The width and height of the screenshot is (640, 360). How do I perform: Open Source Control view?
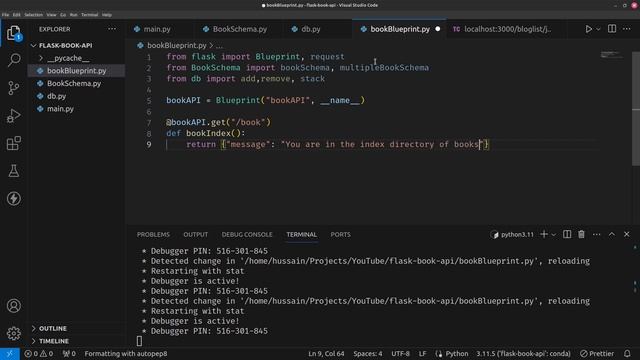(13, 88)
